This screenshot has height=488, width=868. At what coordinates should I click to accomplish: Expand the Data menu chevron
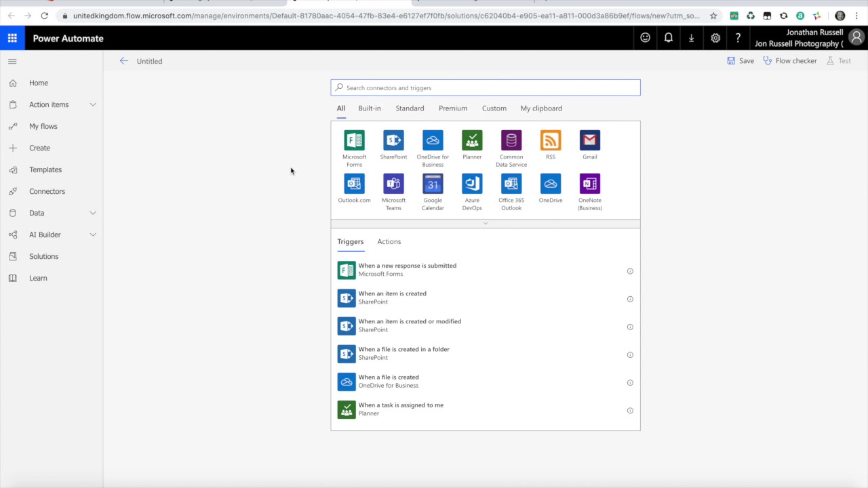pyautogui.click(x=93, y=213)
